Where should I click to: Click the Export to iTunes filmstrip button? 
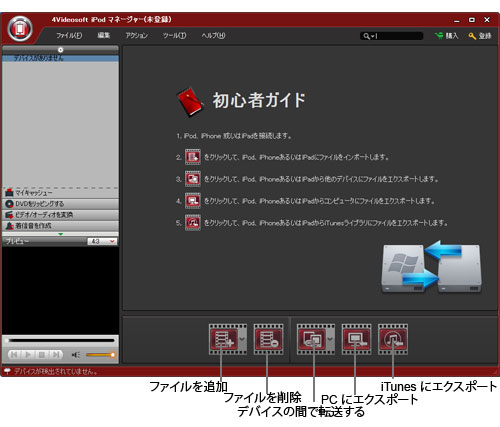point(393,339)
